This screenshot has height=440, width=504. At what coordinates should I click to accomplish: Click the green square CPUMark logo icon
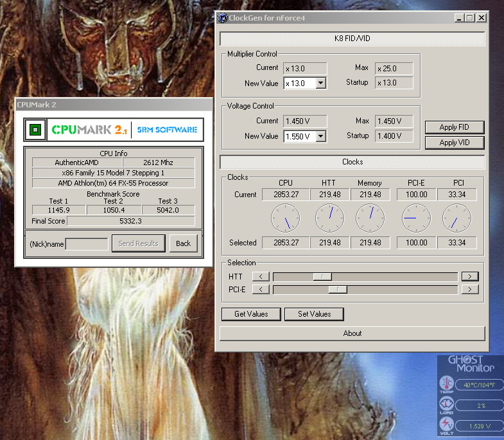click(35, 130)
